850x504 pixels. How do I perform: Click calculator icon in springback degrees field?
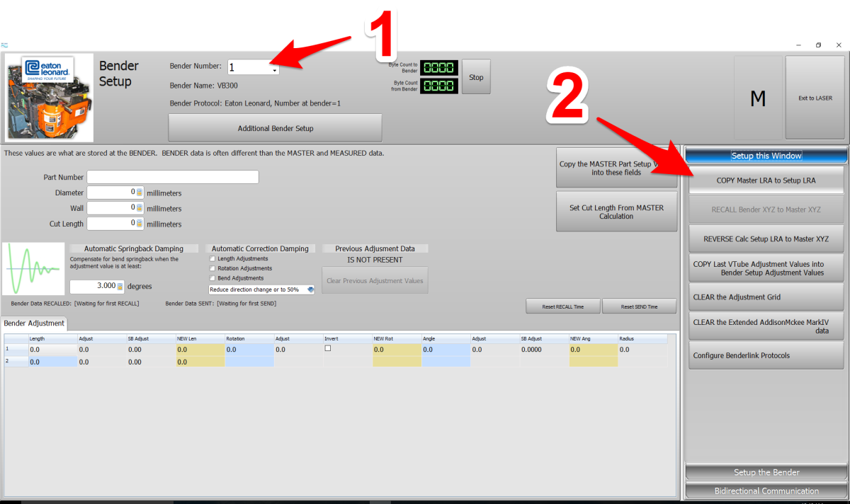[x=120, y=286]
